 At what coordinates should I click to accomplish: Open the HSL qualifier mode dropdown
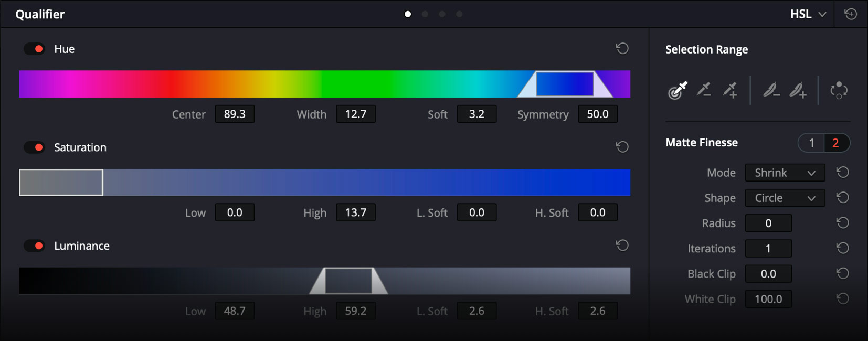[x=808, y=14]
